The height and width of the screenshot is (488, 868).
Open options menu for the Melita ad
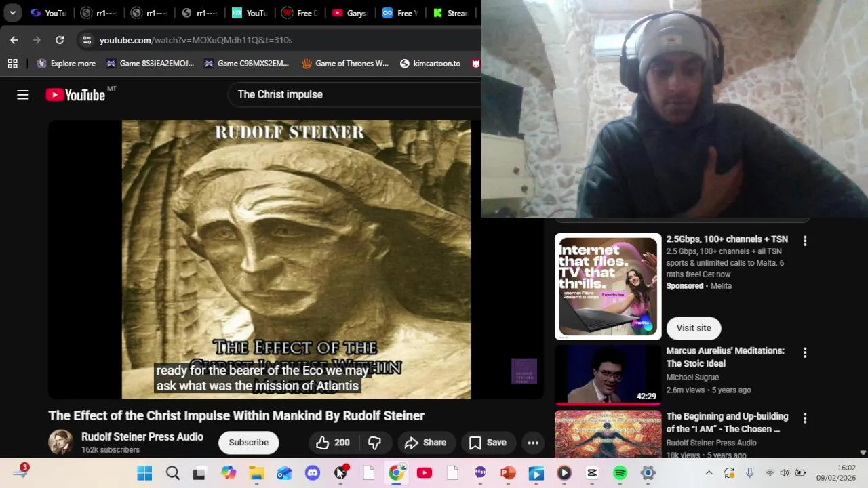805,241
